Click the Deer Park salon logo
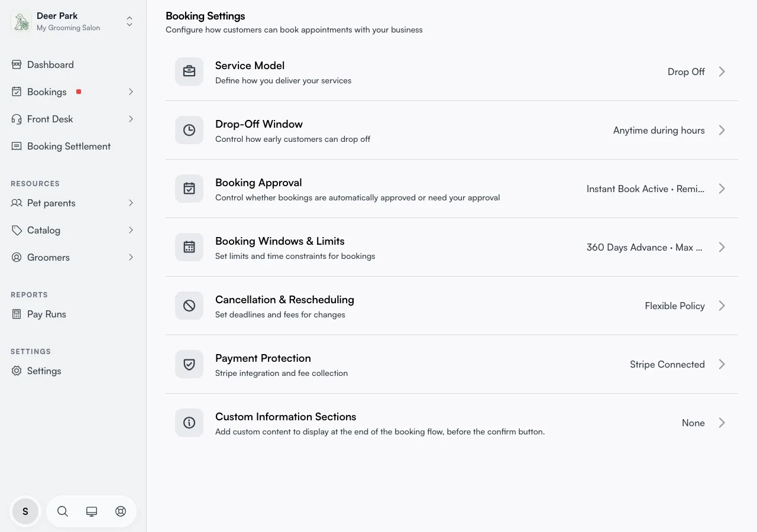The height and width of the screenshot is (532, 757). [22, 22]
